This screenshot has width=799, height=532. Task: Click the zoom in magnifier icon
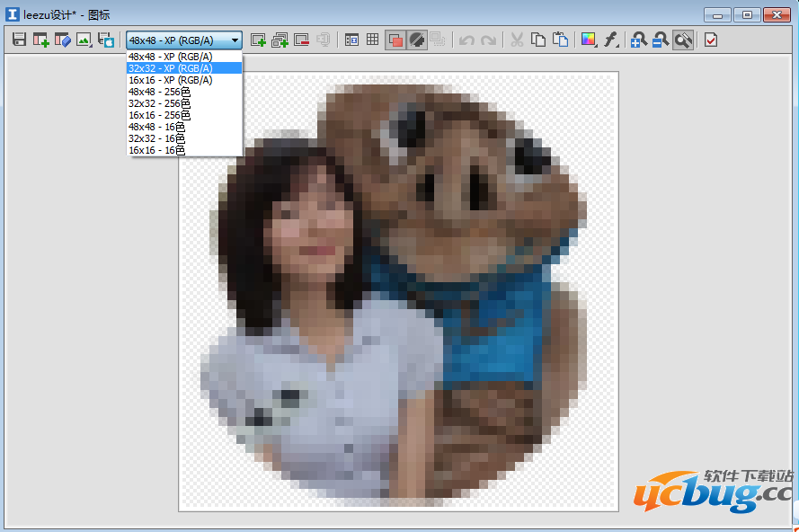click(638, 40)
